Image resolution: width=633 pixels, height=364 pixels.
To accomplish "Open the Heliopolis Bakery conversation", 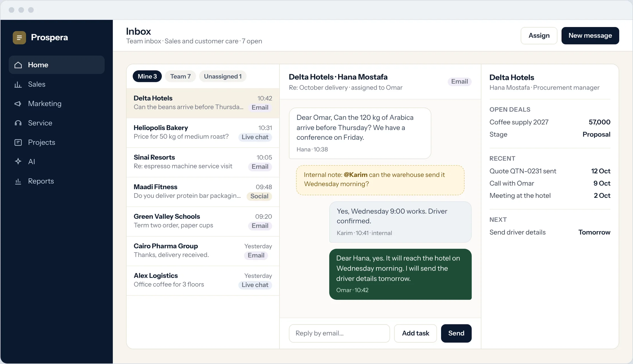I will (203, 133).
